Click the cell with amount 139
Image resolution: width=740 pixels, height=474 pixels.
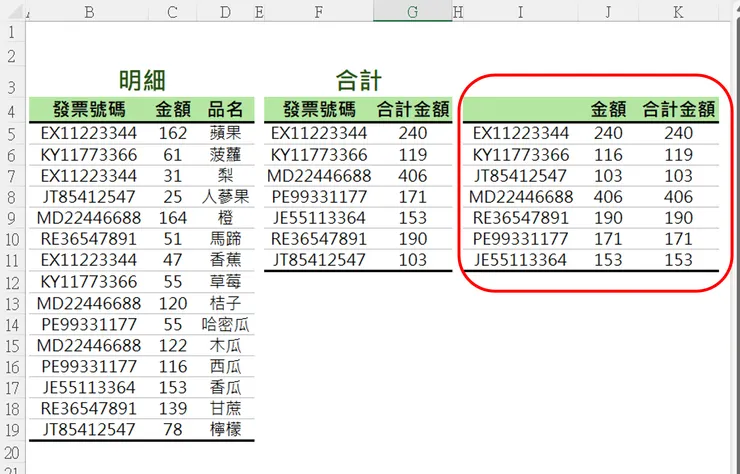[173, 409]
